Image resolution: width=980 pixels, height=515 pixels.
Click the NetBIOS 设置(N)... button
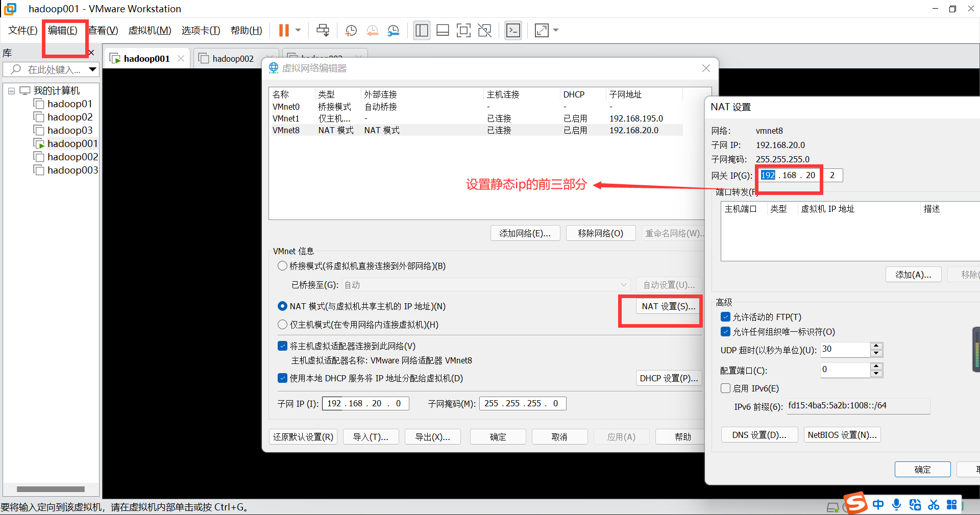click(842, 435)
